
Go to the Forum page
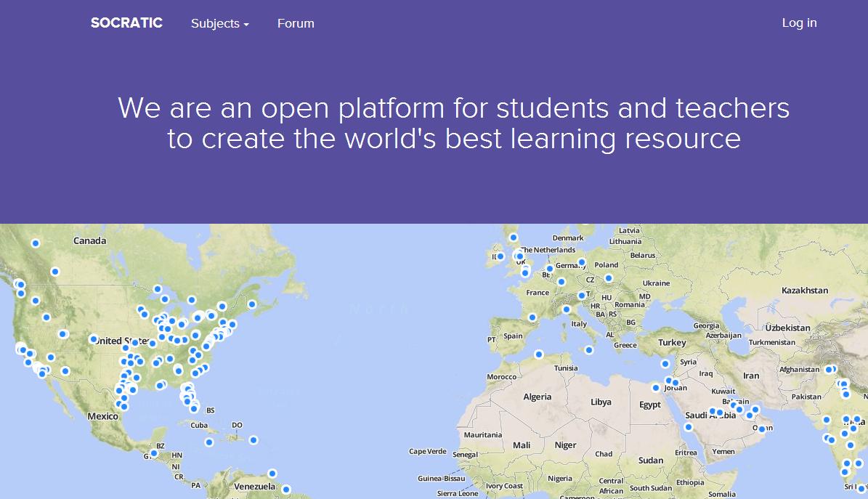[x=296, y=23]
